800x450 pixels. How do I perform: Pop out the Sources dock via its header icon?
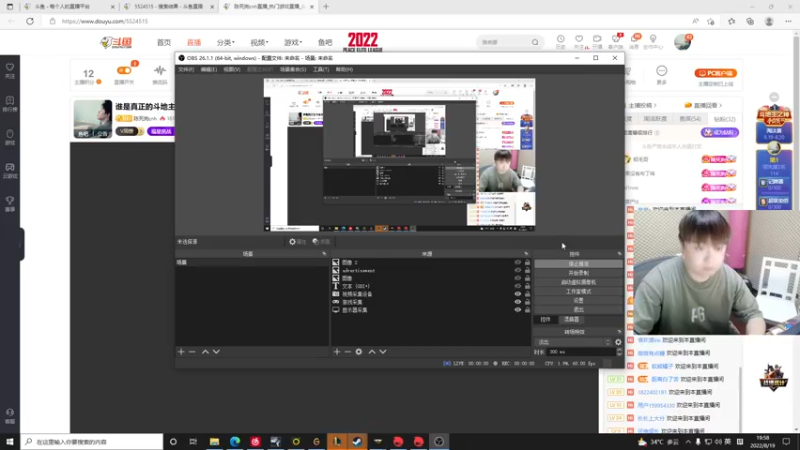[526, 254]
